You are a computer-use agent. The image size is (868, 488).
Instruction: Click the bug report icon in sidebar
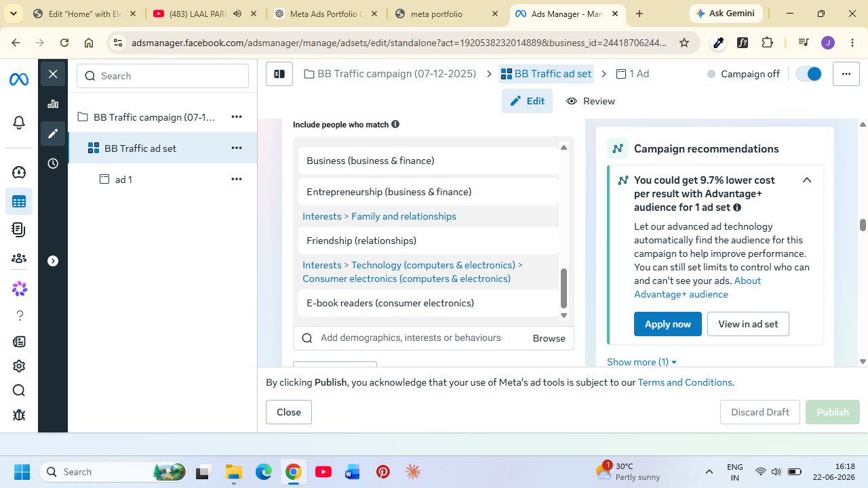point(19,415)
